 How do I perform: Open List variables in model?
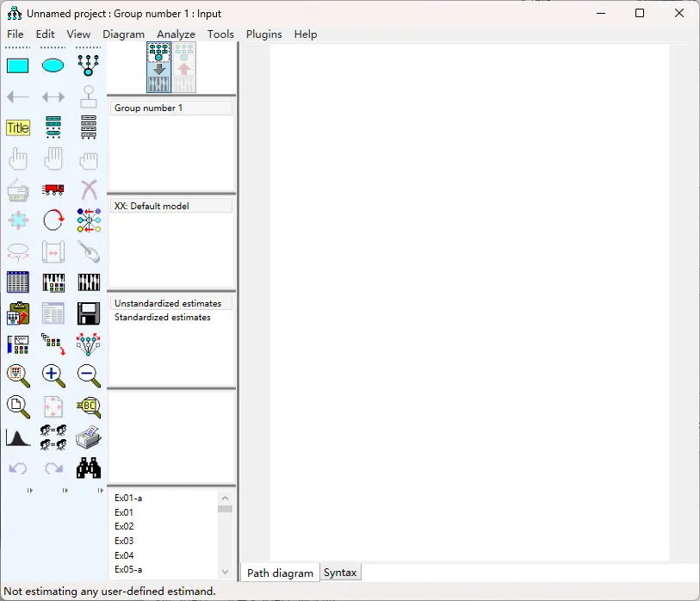coord(53,127)
